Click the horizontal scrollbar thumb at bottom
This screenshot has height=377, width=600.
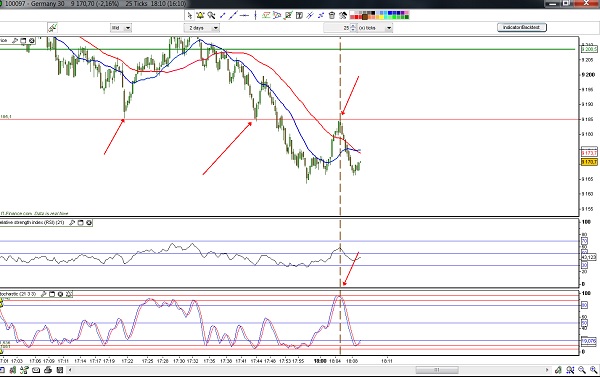tap(437, 370)
